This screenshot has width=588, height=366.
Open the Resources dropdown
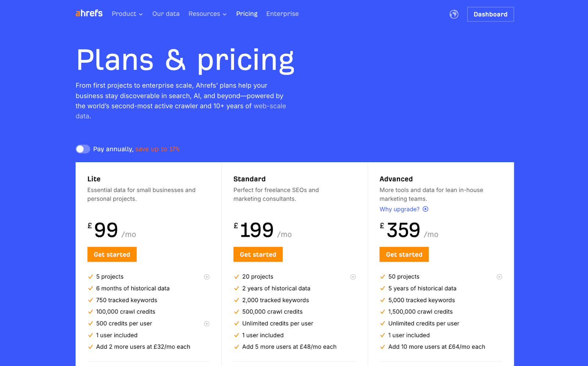coord(207,14)
